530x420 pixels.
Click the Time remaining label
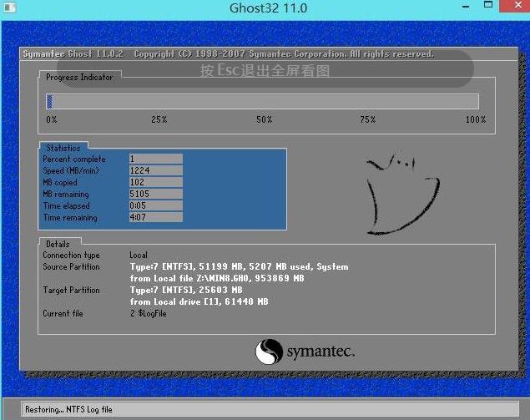click(x=70, y=217)
